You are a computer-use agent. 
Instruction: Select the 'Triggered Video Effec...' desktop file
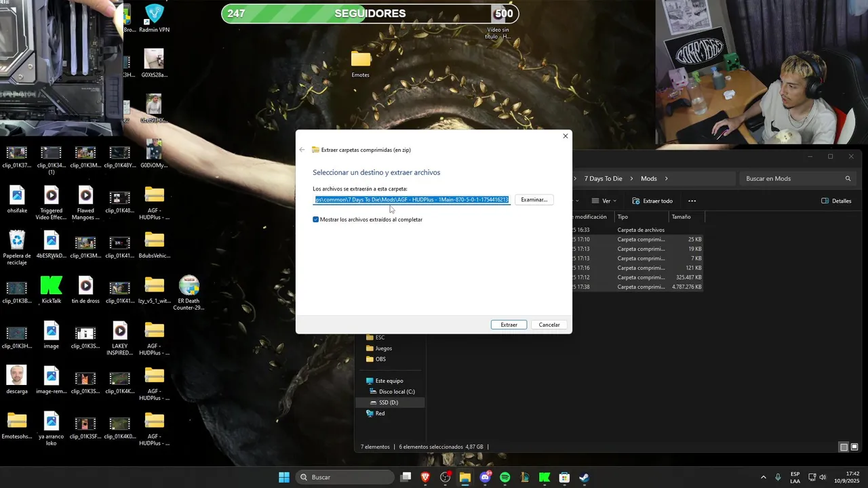pyautogui.click(x=52, y=203)
